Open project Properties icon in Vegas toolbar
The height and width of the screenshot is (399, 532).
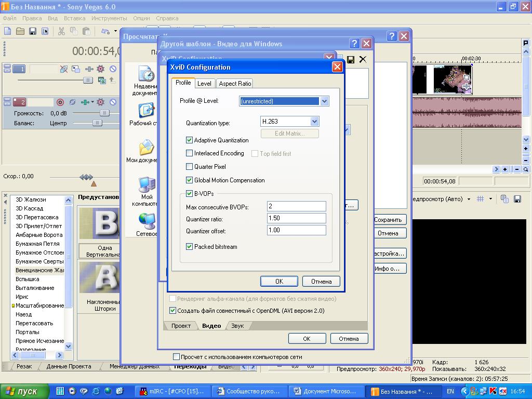[x=45, y=32]
